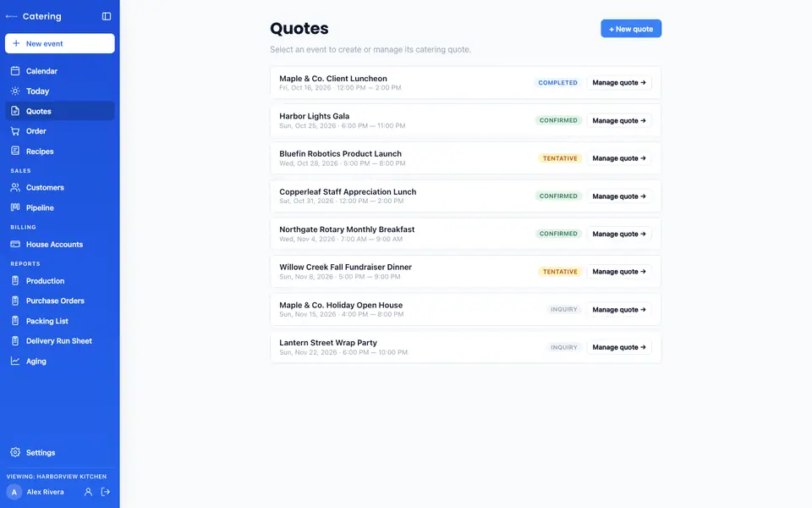Open Delivery Run Sheet report
The image size is (812, 508).
pyautogui.click(x=60, y=340)
